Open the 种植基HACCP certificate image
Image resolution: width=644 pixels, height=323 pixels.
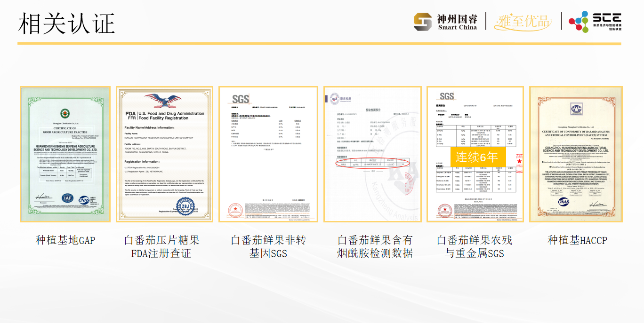tap(576, 154)
